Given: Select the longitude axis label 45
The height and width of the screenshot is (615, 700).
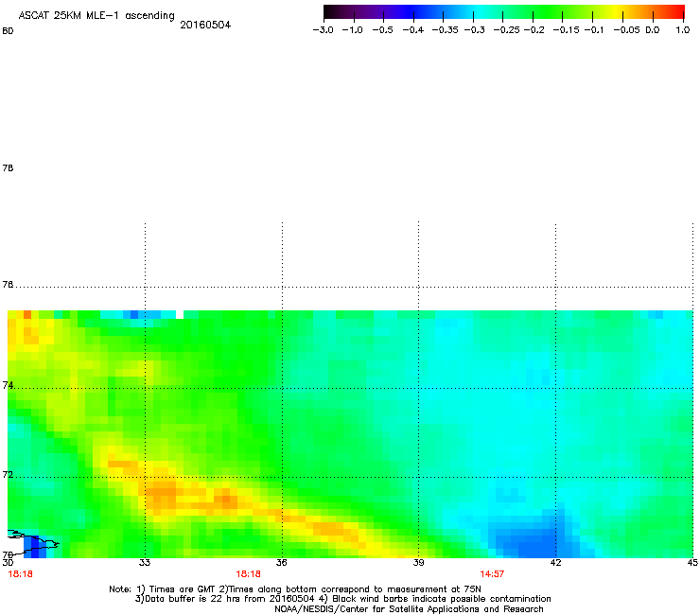Looking at the screenshot, I should coord(692,562).
